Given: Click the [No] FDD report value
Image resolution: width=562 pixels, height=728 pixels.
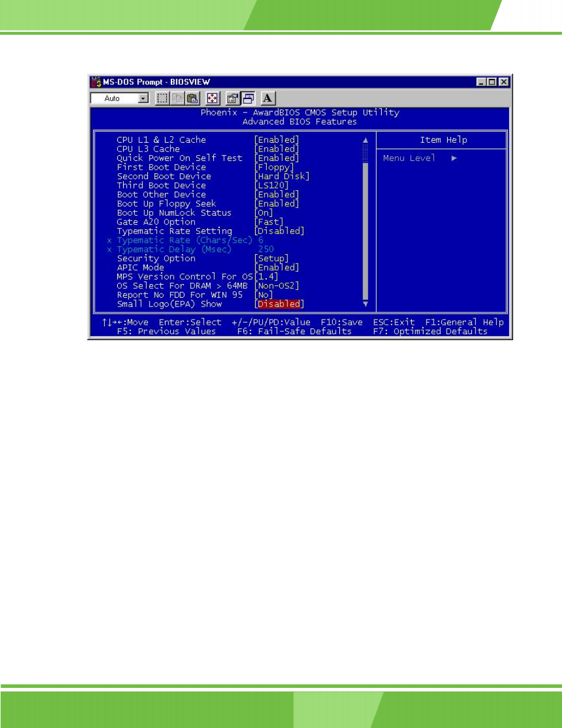Looking at the screenshot, I should click(264, 295).
